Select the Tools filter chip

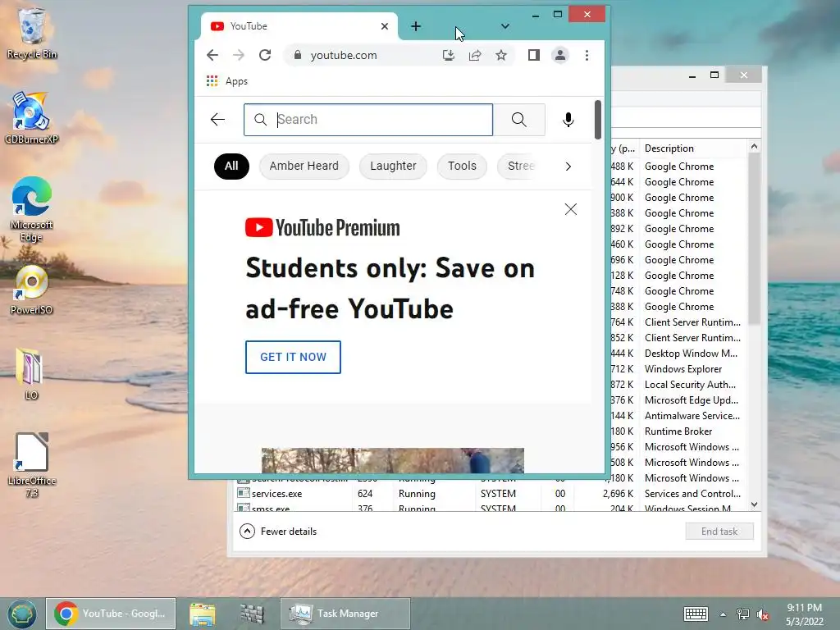pyautogui.click(x=462, y=166)
